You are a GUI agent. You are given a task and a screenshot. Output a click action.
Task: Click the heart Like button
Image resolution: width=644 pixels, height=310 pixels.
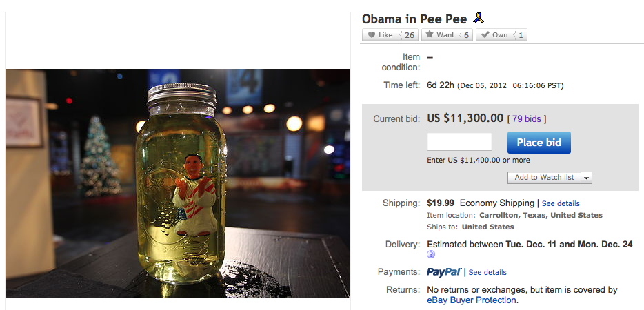tap(380, 35)
